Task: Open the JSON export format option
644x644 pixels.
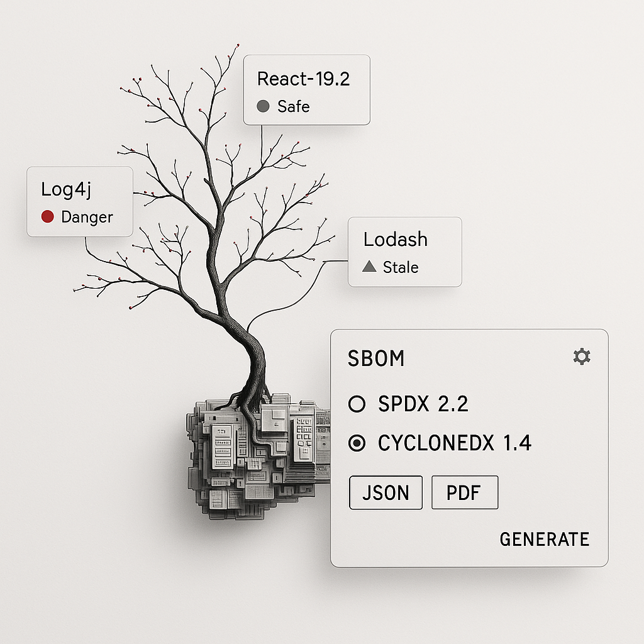Action: pyautogui.click(x=386, y=492)
